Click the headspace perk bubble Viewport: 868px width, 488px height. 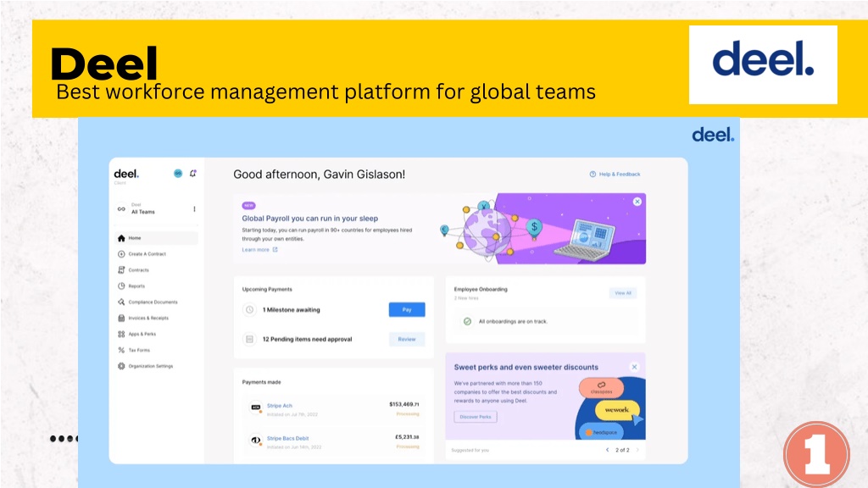602,432
